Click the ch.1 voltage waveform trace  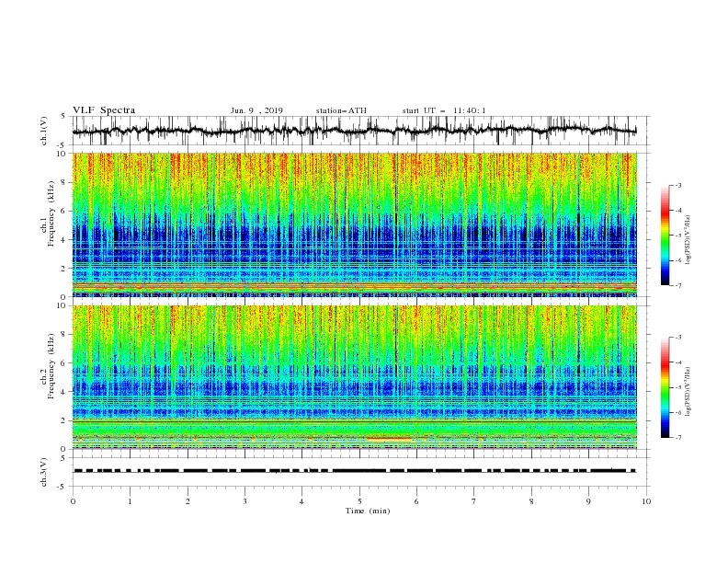click(x=354, y=131)
